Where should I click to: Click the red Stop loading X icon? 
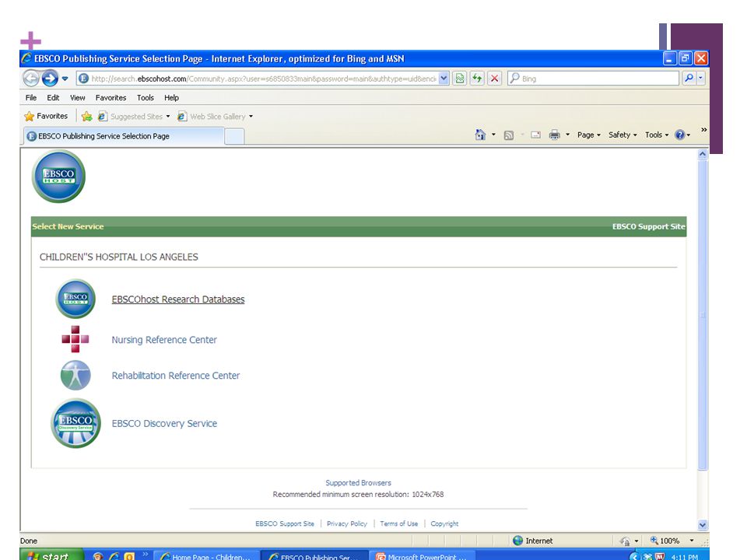495,79
